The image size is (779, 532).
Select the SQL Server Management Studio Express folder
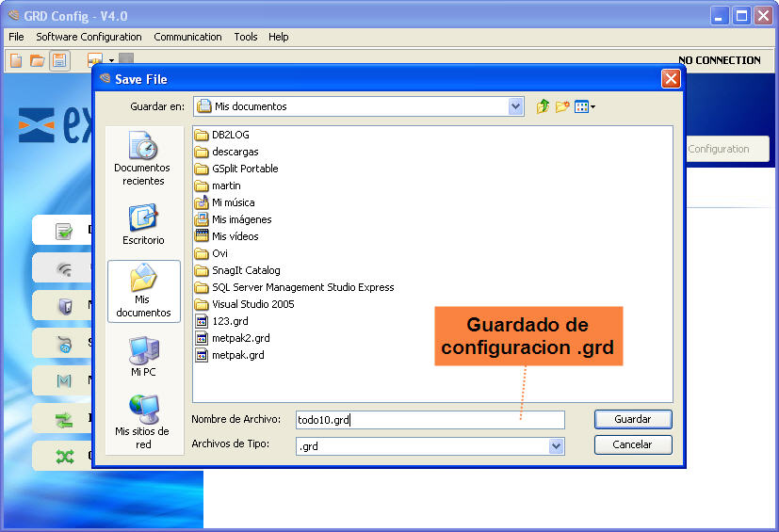302,287
